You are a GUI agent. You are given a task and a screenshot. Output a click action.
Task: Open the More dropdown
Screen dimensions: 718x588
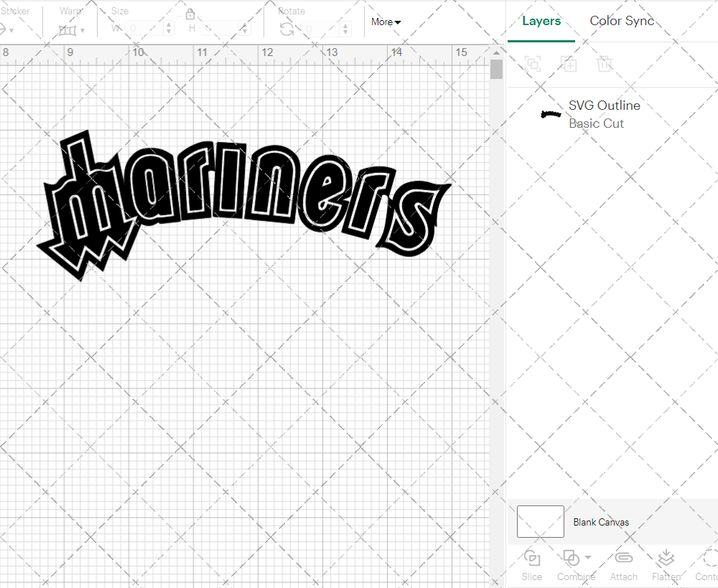386,22
